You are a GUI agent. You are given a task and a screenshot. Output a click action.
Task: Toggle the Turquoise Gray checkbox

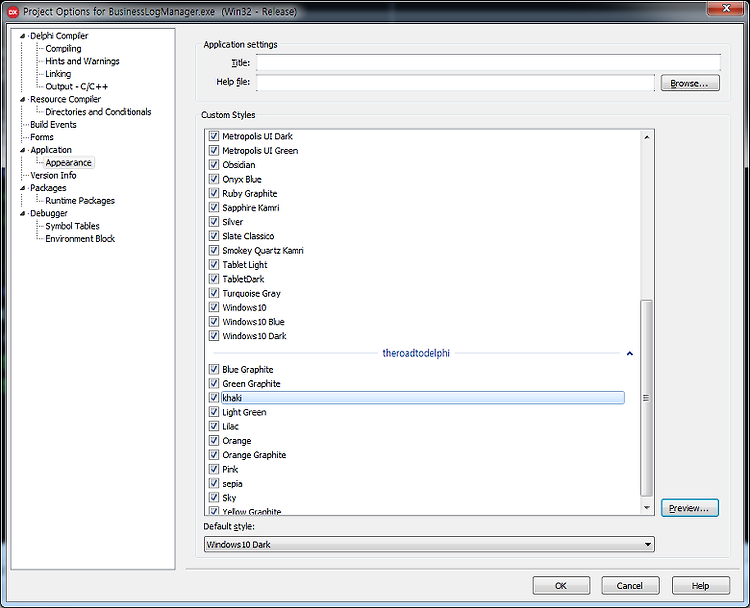214,293
